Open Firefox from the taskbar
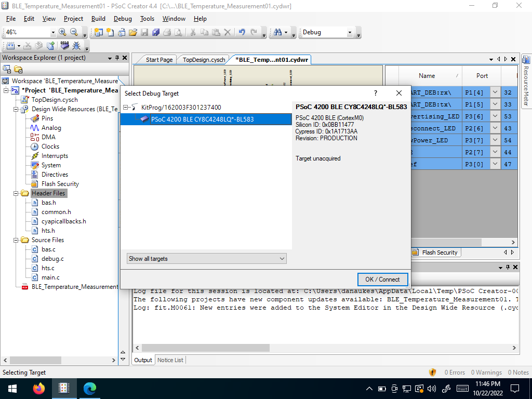Screen dimensions: 532x399 (38, 389)
